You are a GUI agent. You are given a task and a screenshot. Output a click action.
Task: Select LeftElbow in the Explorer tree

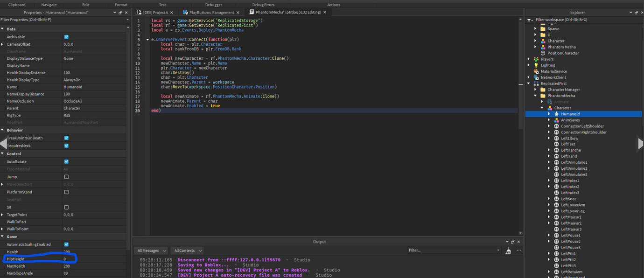pos(569,138)
